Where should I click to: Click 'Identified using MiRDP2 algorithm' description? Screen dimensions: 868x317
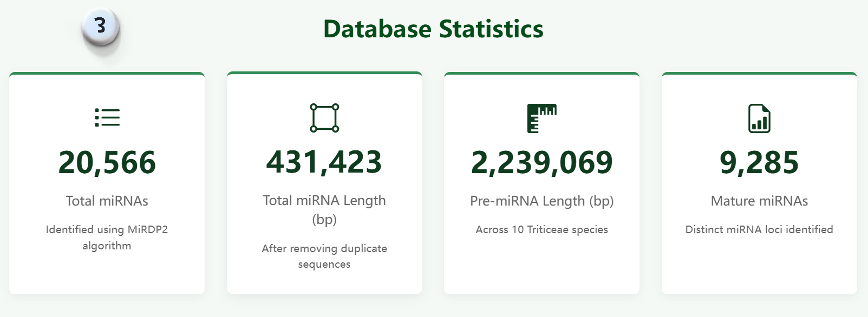pyautogui.click(x=107, y=237)
